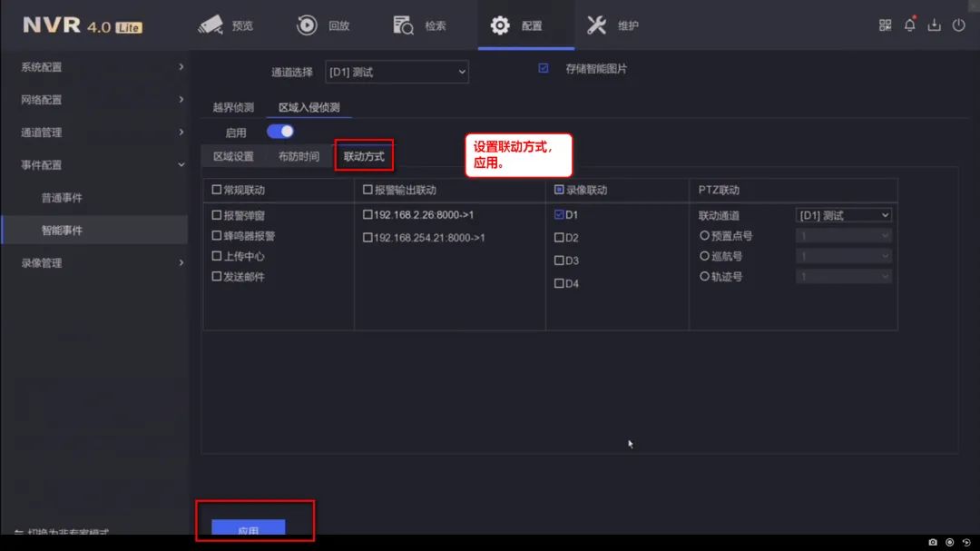Uncheck the D1 recording linkage checkbox
Viewport: 980px width, 551px height.
pyautogui.click(x=559, y=215)
